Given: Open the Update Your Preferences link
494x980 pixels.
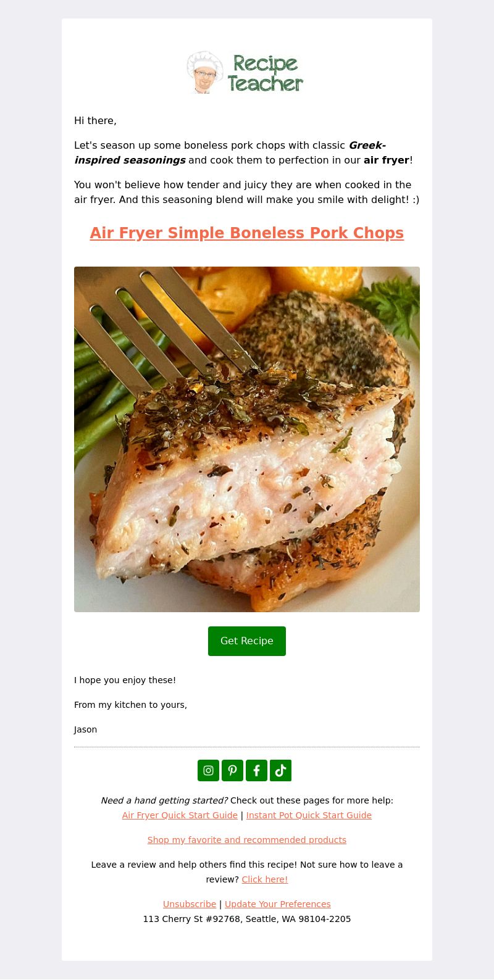Looking at the screenshot, I should tap(278, 904).
